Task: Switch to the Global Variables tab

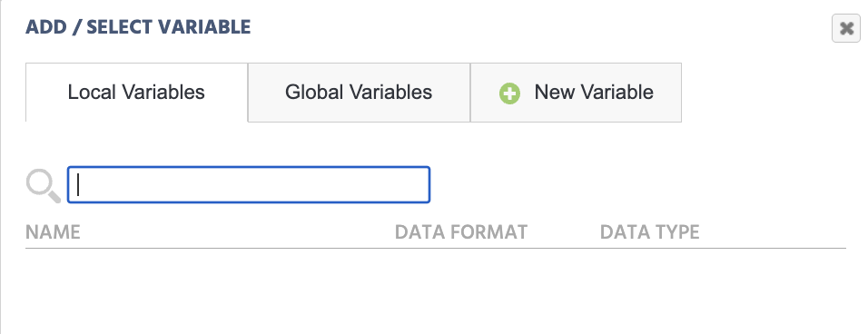Action: click(x=359, y=93)
